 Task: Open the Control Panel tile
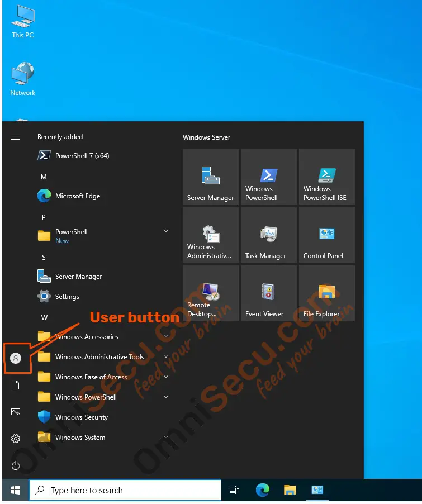pos(327,235)
